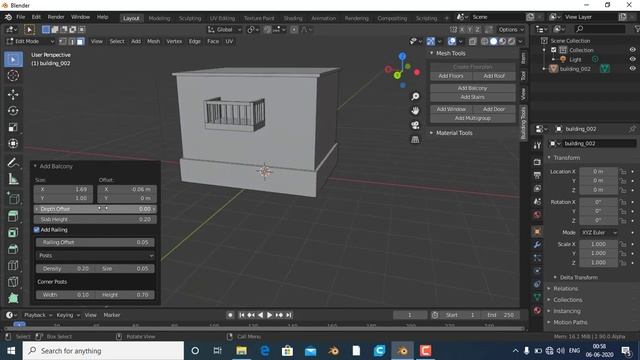
Task: Click the Add Stairs button
Action: (473, 97)
